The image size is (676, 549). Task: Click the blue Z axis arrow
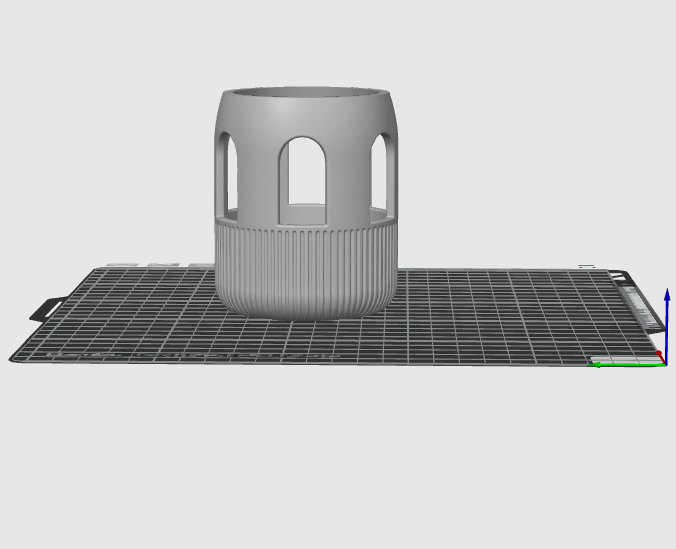pos(667,326)
